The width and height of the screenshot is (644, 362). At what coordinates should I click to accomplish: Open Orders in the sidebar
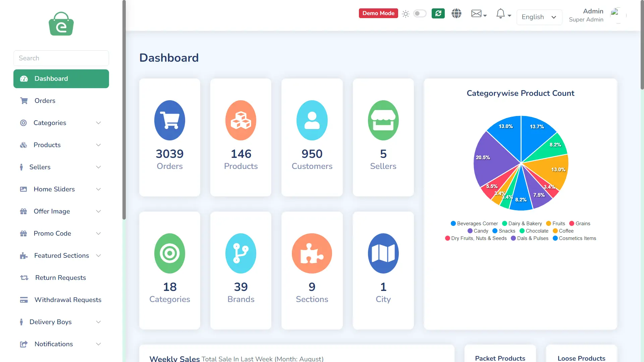pos(45,101)
